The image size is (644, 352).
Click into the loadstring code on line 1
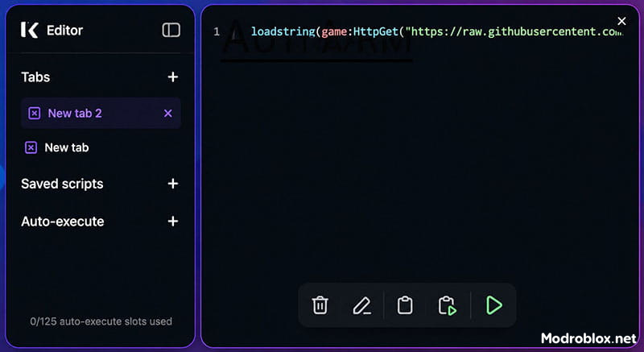(437, 31)
